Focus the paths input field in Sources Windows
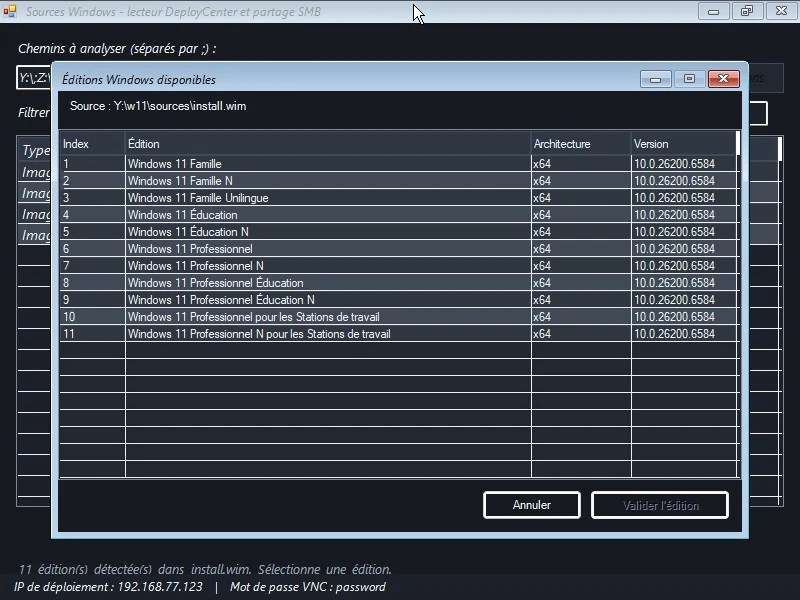 (x=34, y=78)
